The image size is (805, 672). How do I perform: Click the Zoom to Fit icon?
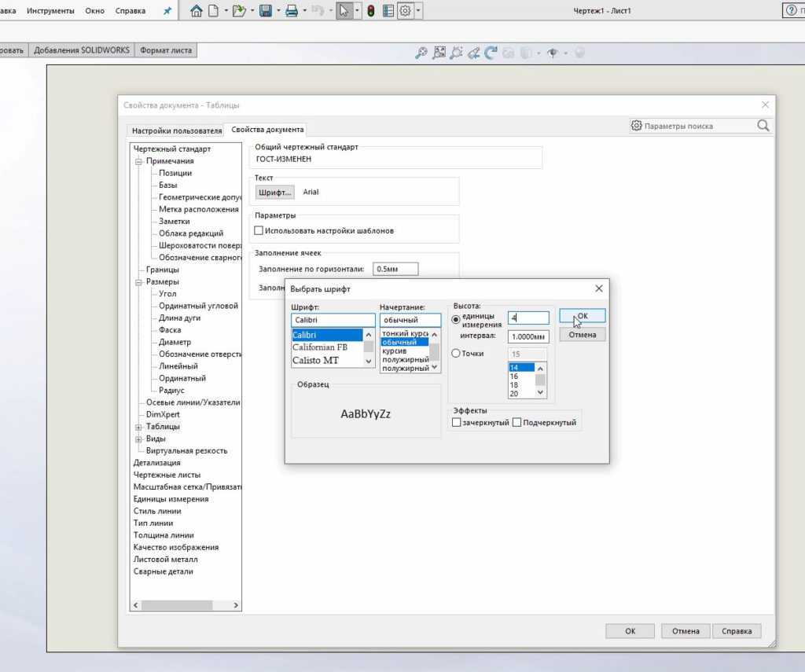coord(422,53)
